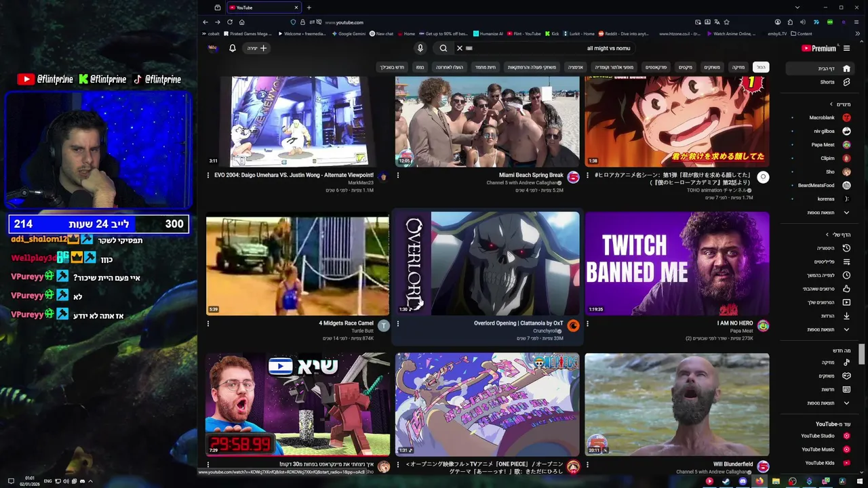
Task: Open more options for Overlord Opening video
Action: [398, 324]
